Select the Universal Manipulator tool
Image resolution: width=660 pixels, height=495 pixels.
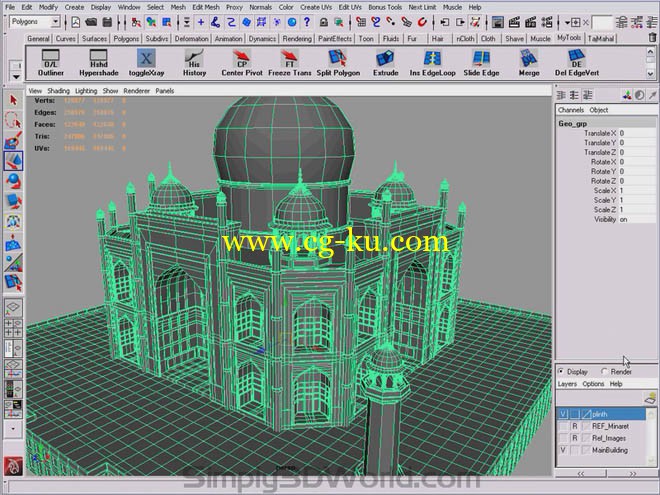[13, 221]
